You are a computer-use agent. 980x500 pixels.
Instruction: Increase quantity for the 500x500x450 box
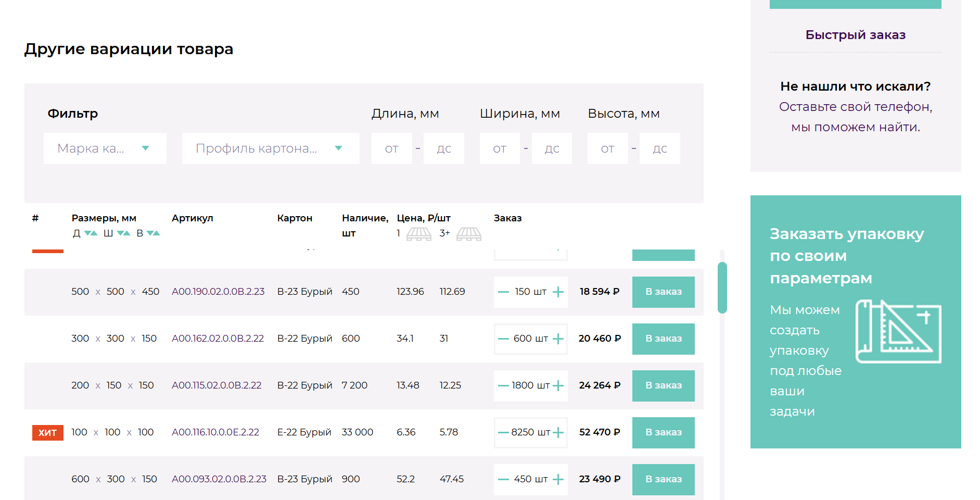[558, 292]
